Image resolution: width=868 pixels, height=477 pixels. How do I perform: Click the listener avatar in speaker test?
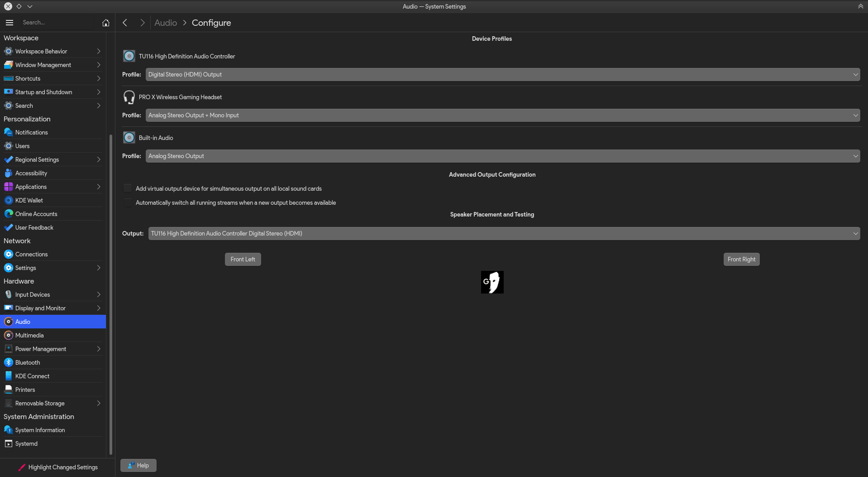[492, 282]
